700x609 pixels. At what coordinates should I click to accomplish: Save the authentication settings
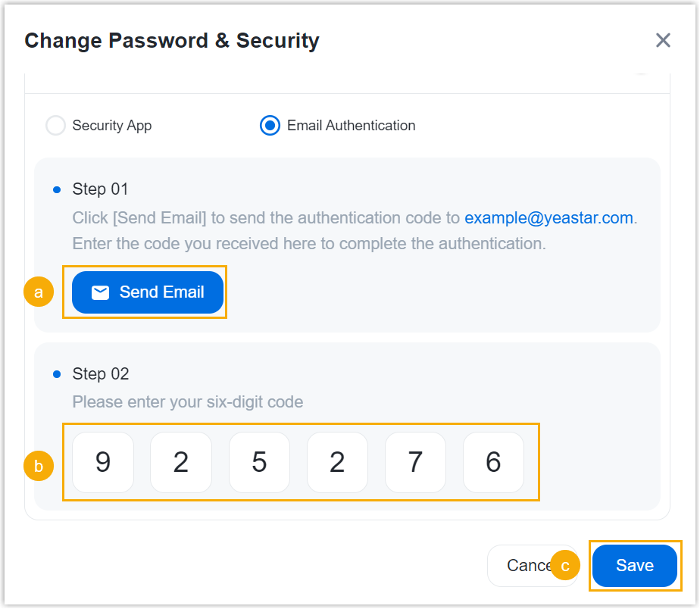[635, 566]
